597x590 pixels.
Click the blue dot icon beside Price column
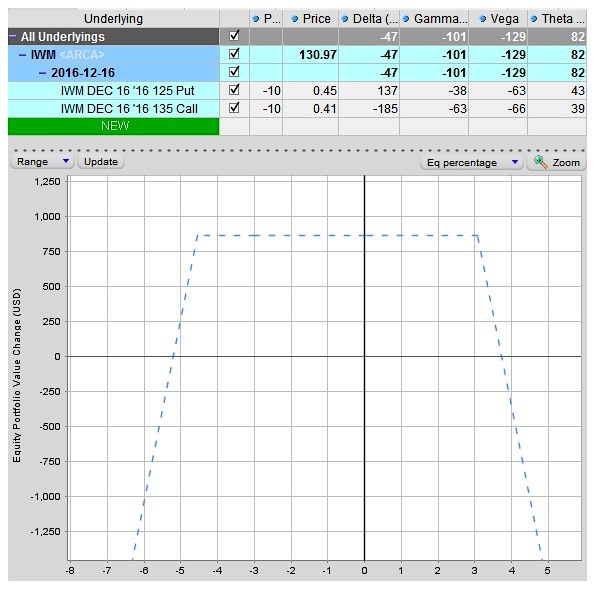coord(294,19)
